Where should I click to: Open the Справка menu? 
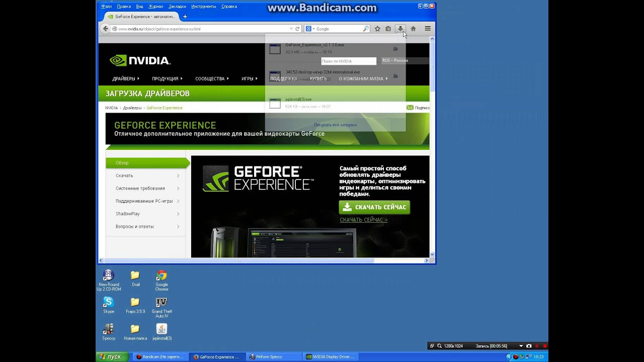coord(229,7)
